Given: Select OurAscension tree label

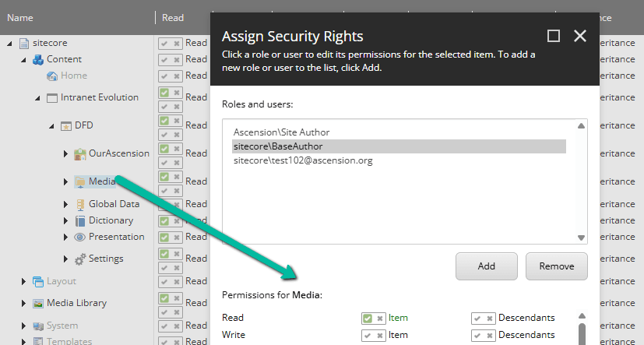Looking at the screenshot, I should [119, 153].
